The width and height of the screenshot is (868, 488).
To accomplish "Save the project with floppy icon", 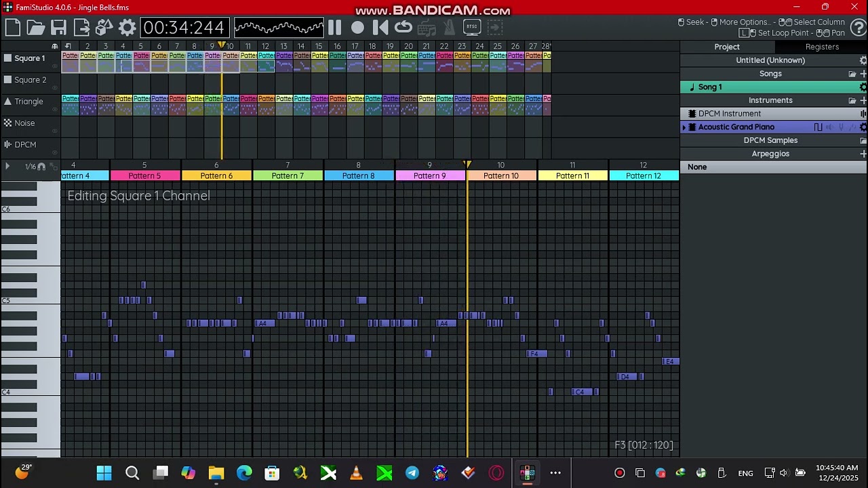I will tap(58, 28).
